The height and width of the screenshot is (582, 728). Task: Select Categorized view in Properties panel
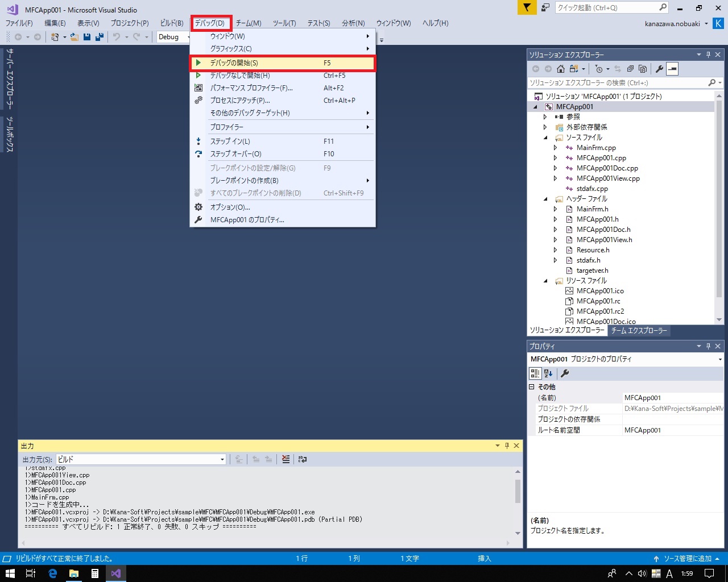tap(535, 373)
